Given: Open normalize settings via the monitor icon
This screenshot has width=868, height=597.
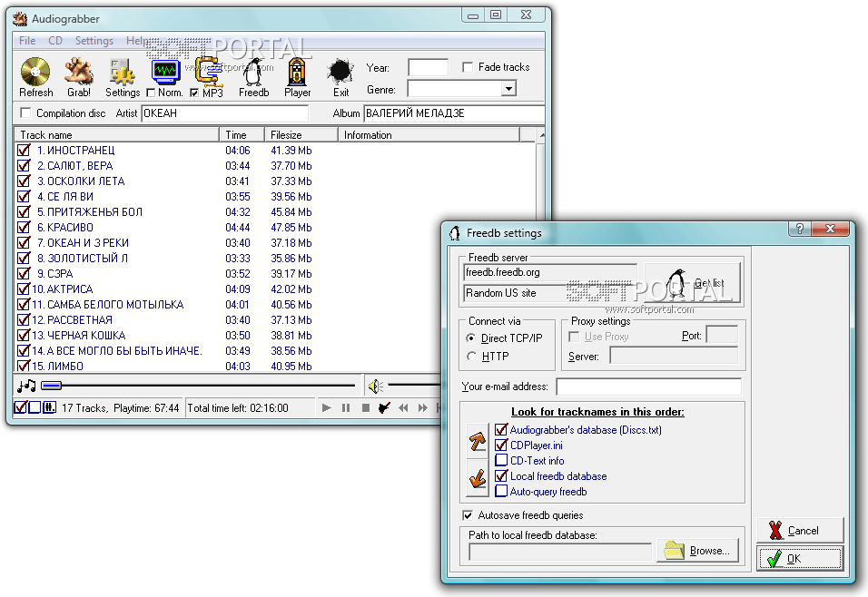Looking at the screenshot, I should [x=165, y=72].
